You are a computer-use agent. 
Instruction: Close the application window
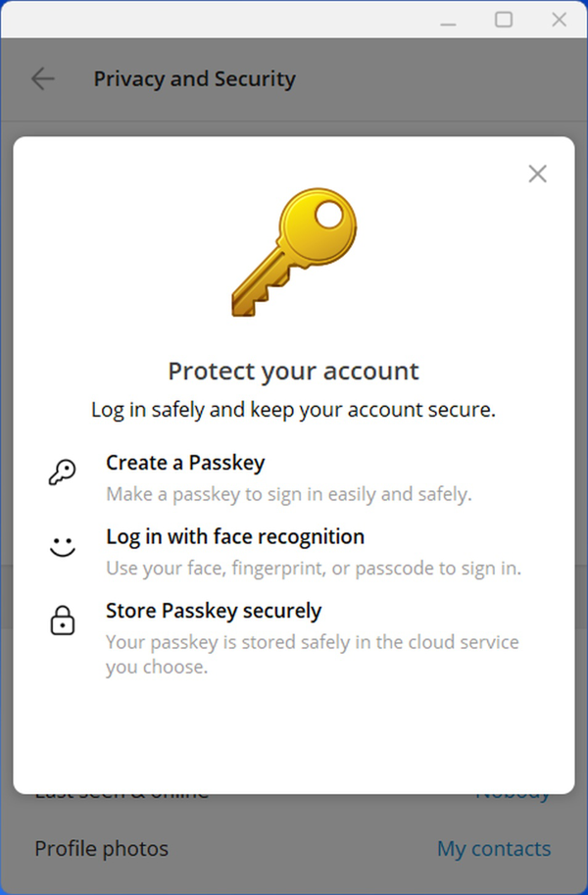click(560, 20)
